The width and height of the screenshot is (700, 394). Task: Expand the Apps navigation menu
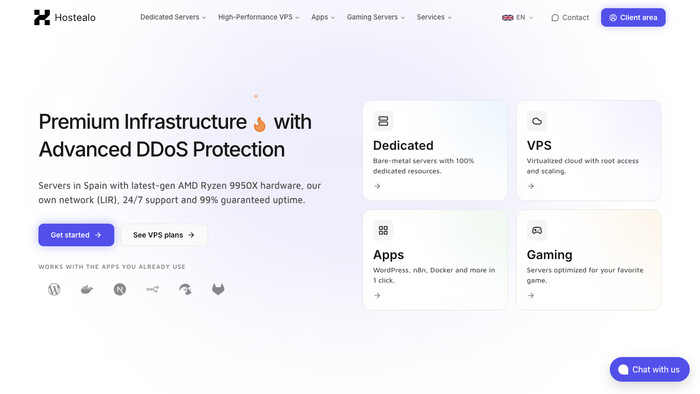(x=323, y=17)
